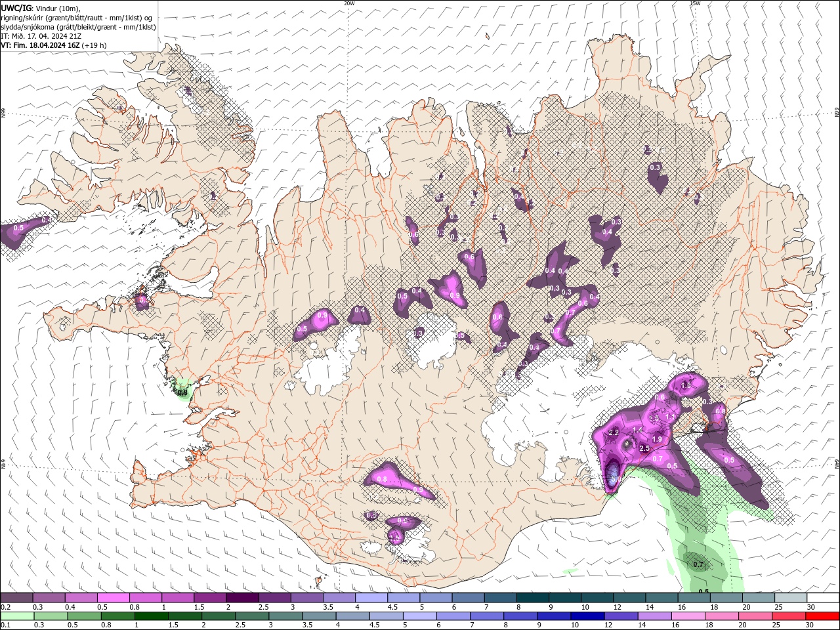
Task: Select the 4 grey-blue swatch in the bottom legend row
Action: pyautogui.click(x=352, y=616)
